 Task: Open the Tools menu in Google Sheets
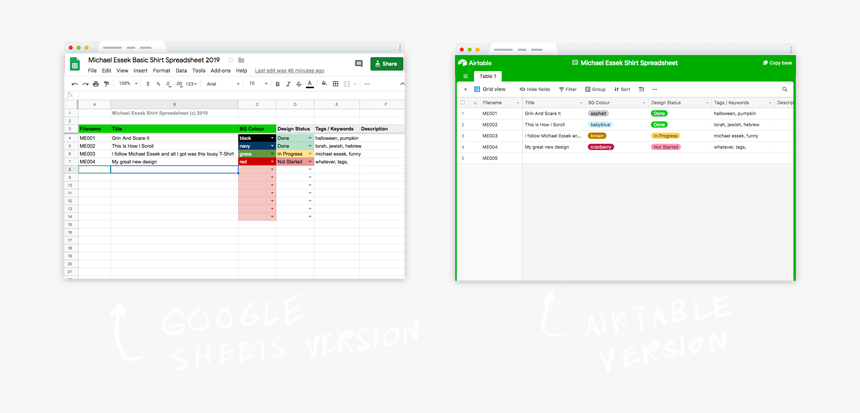point(199,71)
